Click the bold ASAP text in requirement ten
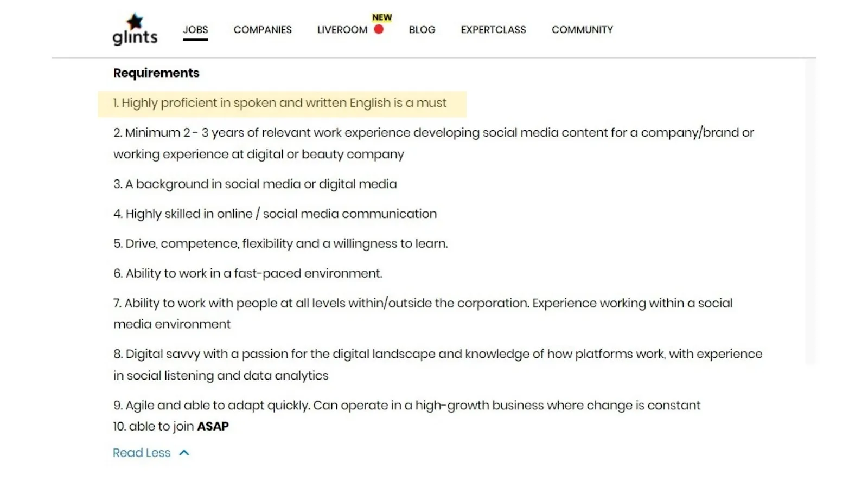 click(x=213, y=426)
